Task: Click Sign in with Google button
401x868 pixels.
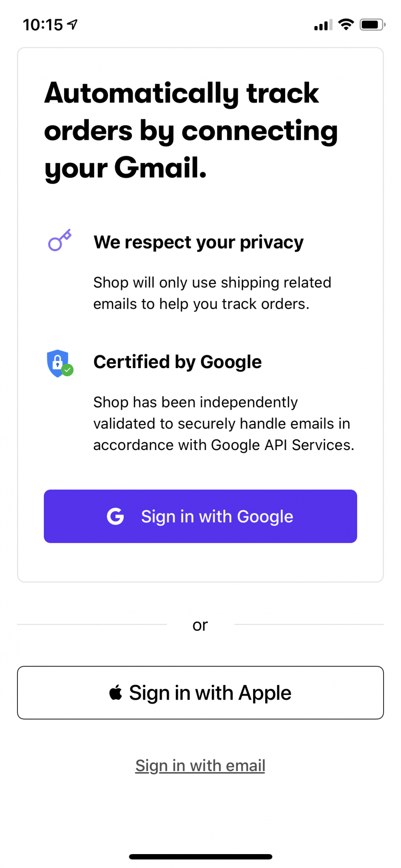Action: [200, 516]
